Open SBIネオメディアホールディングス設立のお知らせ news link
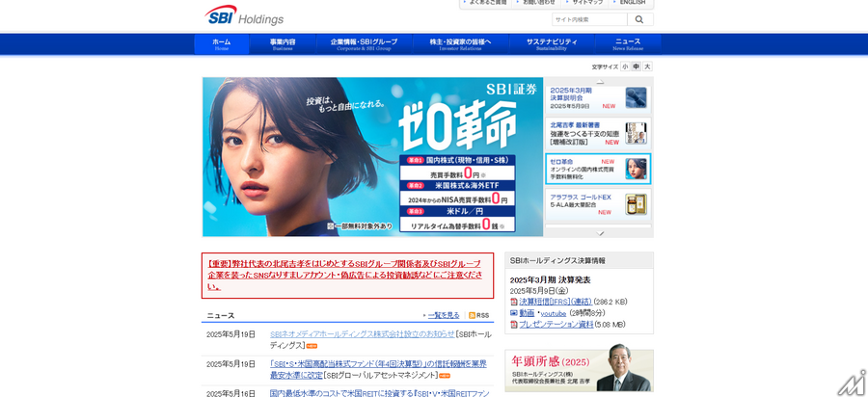The image size is (868, 397). (x=362, y=334)
